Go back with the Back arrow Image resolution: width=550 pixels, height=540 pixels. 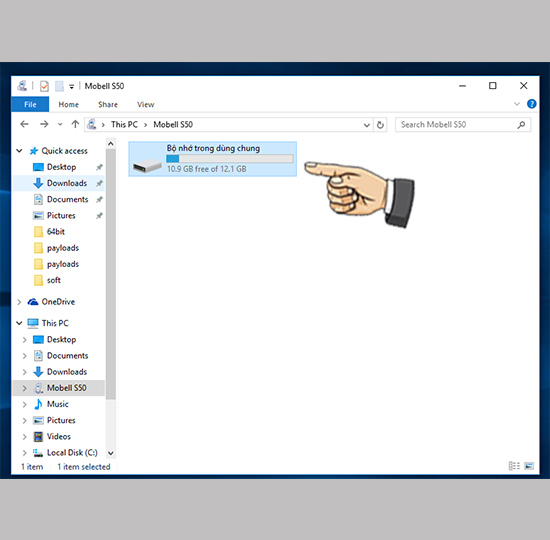coord(24,124)
